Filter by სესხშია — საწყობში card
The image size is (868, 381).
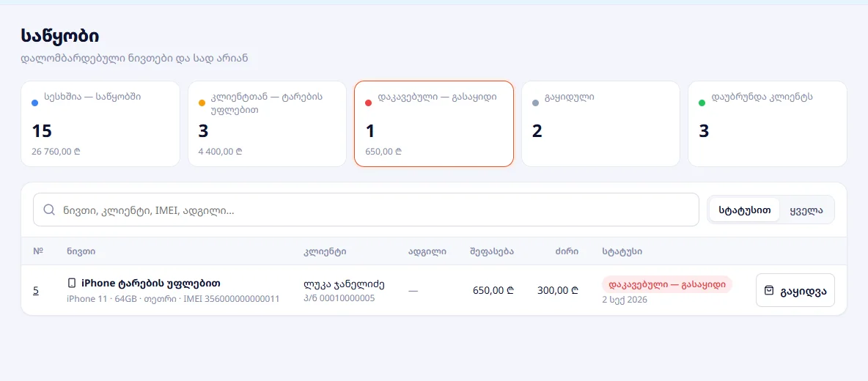click(x=100, y=124)
